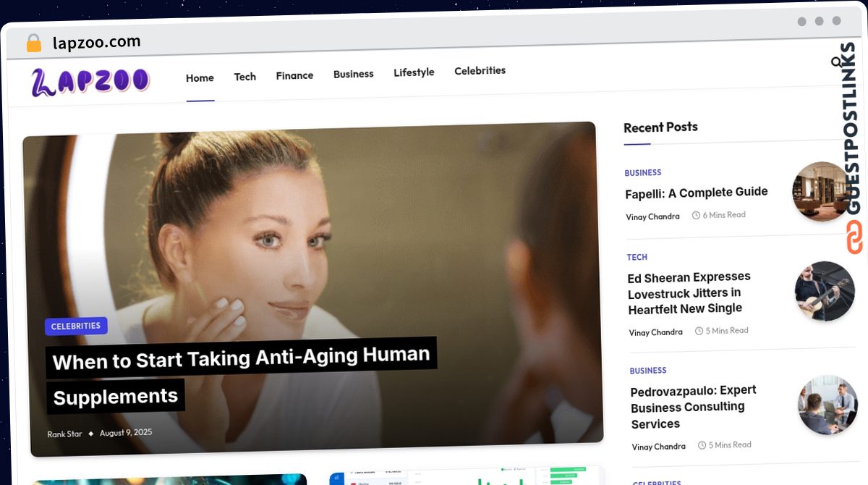Click the Rank Star author name
Screen dimensions: 868x485
64,434
